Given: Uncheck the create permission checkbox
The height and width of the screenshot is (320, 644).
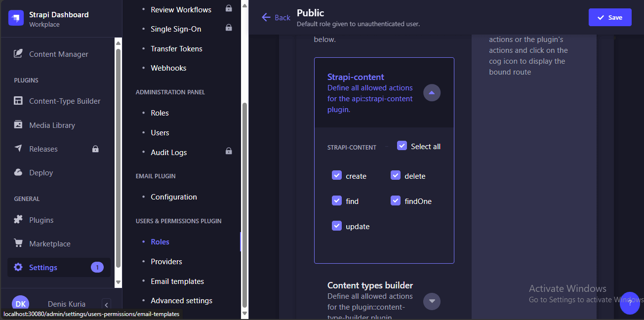Looking at the screenshot, I should tap(337, 175).
